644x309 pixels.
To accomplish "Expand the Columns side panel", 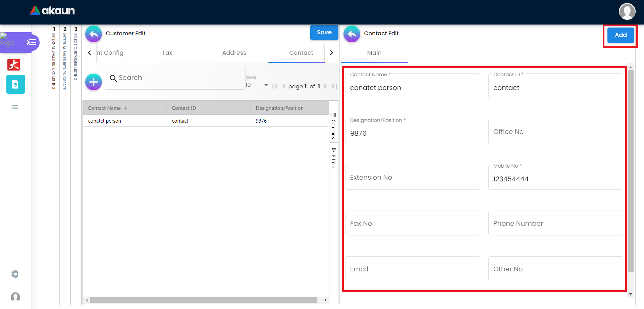I will (334, 126).
